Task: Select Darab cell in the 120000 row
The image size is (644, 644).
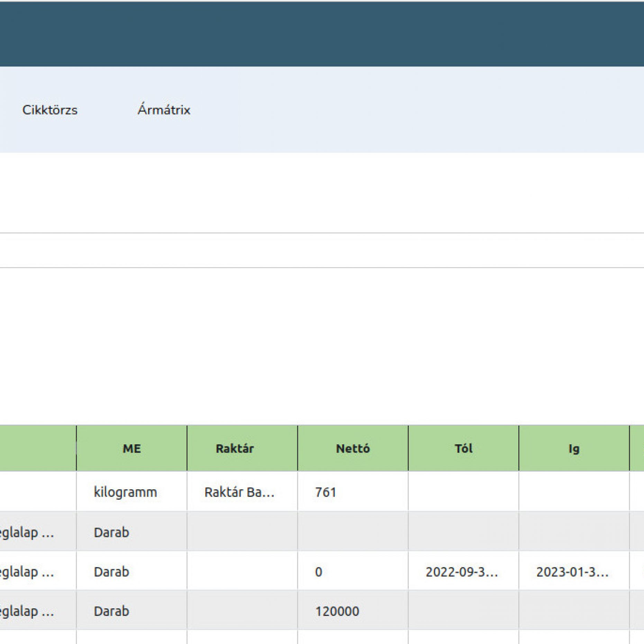Action: (x=111, y=611)
